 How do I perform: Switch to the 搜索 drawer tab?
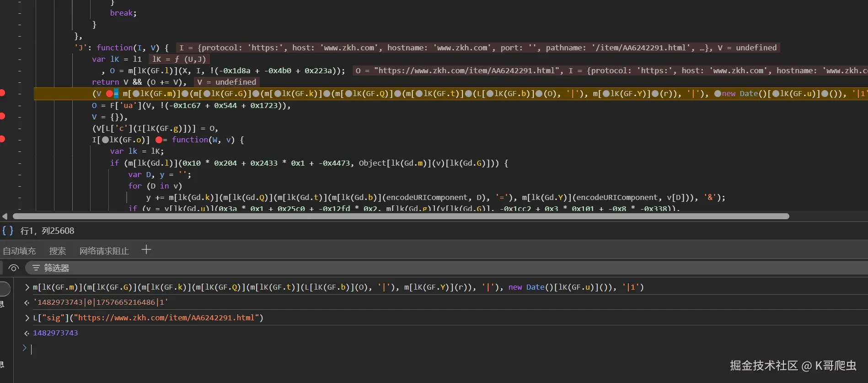click(x=58, y=251)
